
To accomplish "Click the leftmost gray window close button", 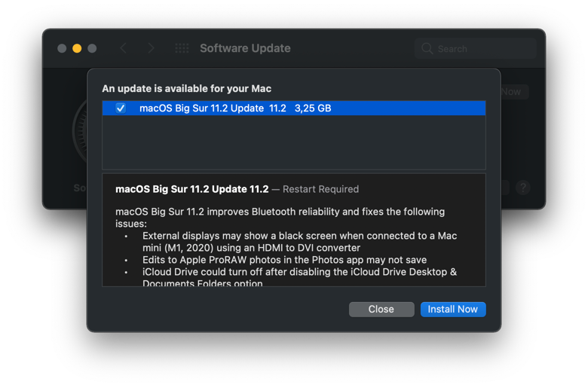I will point(62,48).
